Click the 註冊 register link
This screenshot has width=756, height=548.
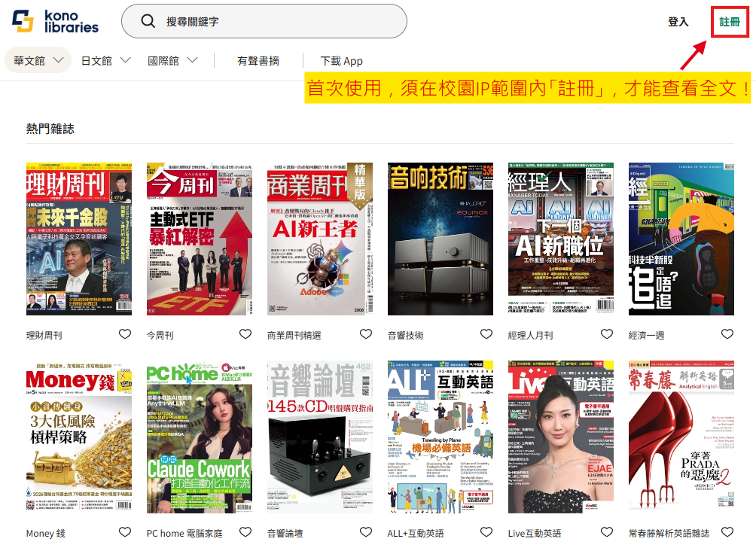tap(730, 22)
